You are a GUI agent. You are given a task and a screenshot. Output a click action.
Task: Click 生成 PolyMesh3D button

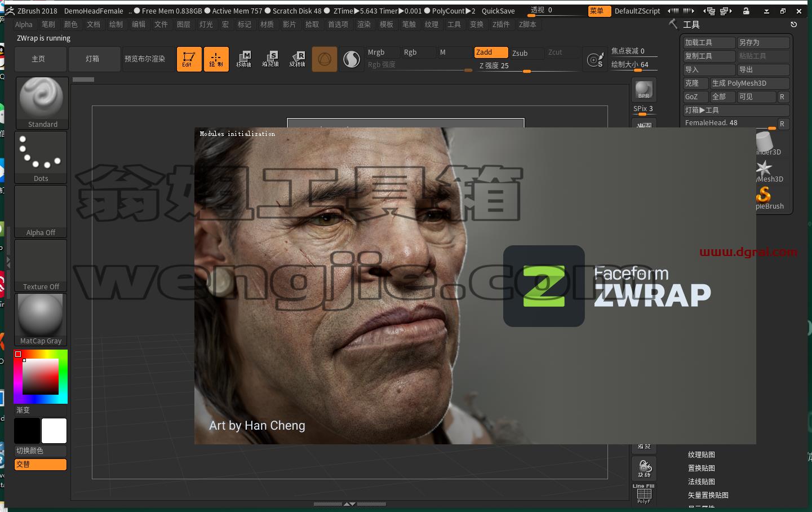pos(750,83)
